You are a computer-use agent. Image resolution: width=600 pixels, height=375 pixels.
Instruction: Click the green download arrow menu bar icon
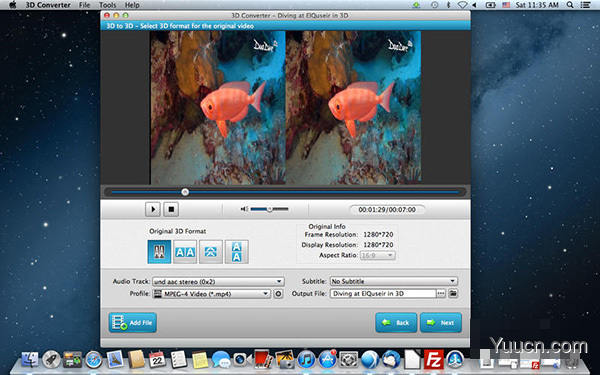point(416,5)
